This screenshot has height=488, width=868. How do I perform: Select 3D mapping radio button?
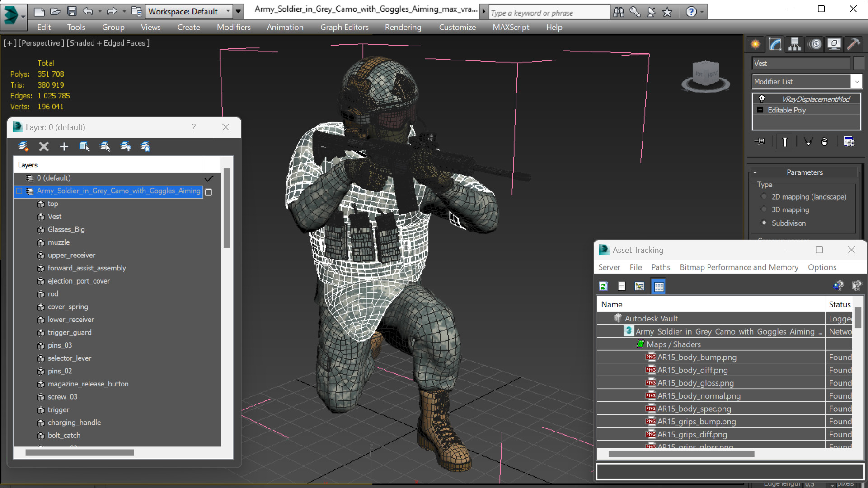tap(764, 209)
